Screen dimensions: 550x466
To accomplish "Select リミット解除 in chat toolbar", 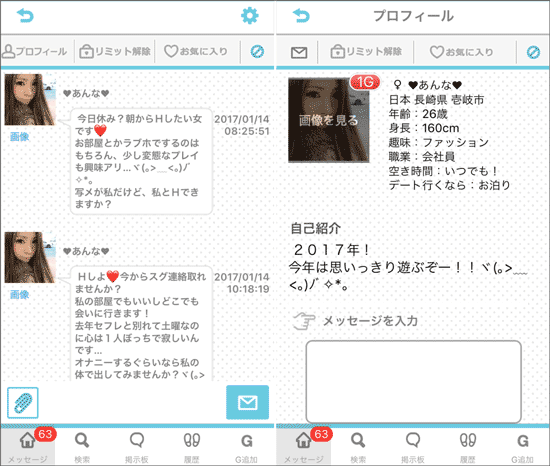I will click(115, 52).
